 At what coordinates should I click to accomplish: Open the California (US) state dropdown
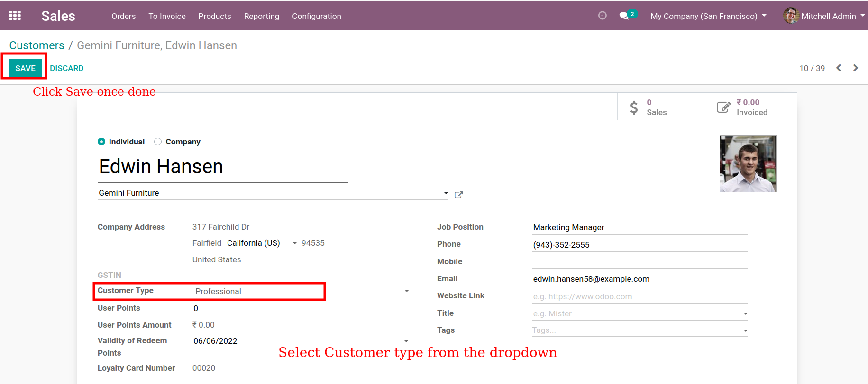click(294, 243)
